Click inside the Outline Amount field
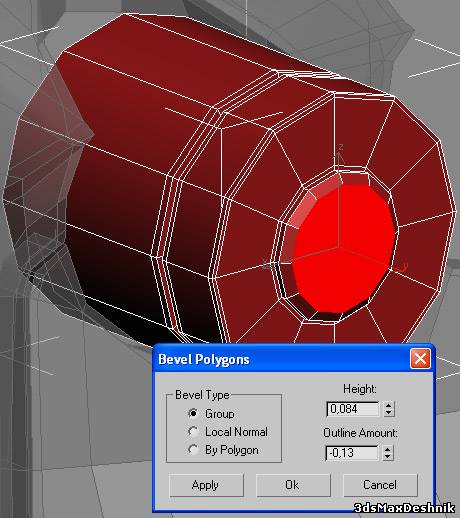Screen dimensions: 460x518 pos(352,453)
